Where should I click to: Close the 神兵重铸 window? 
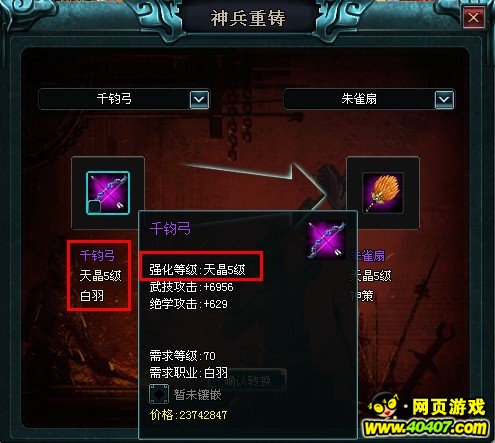(x=473, y=18)
